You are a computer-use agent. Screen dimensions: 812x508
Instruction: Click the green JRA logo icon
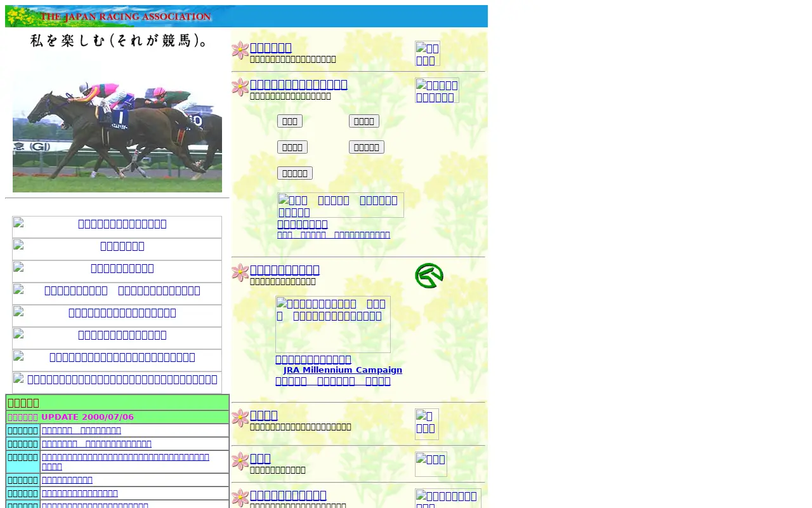pos(429,276)
